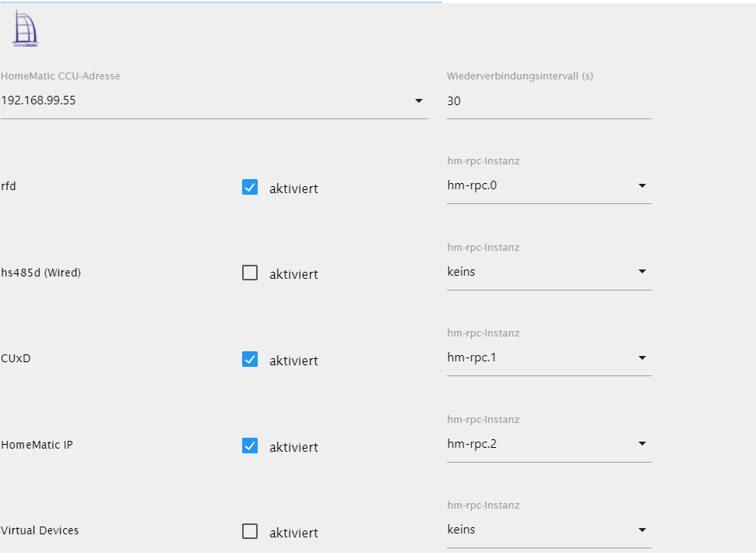The width and height of the screenshot is (756, 553).
Task: Disable the rfd activation checkbox
Action: [x=250, y=187]
